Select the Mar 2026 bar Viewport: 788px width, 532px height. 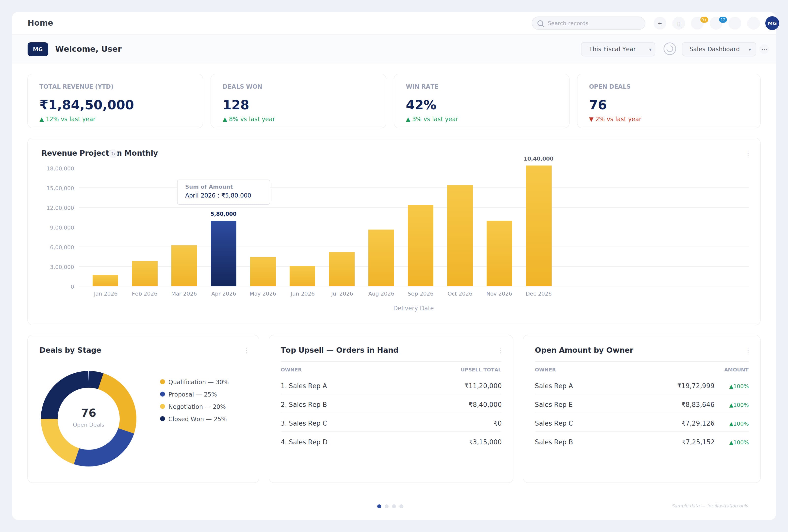click(x=184, y=266)
